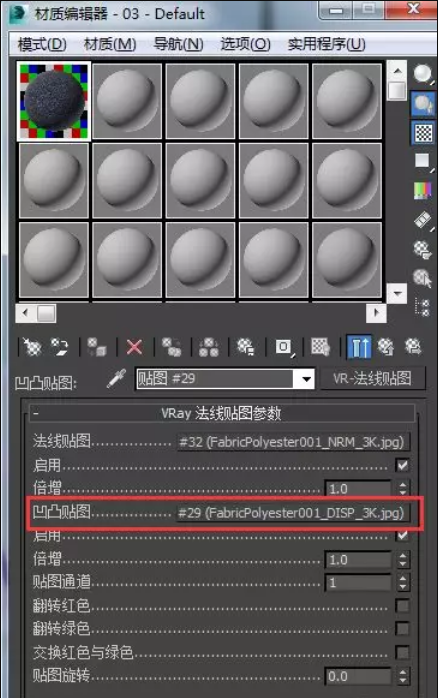The height and width of the screenshot is (698, 438).
Task: Select the first fabric material sample slot
Action: point(54,101)
